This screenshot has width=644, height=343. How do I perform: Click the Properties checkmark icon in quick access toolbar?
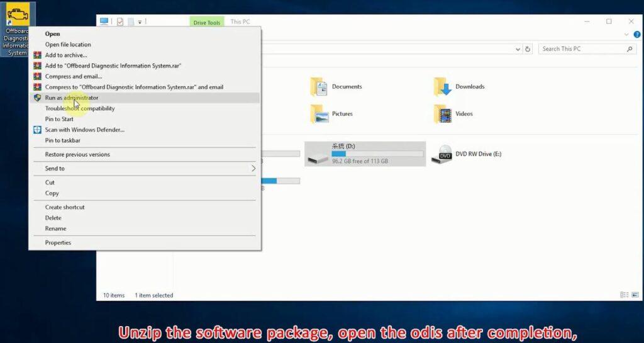click(119, 21)
